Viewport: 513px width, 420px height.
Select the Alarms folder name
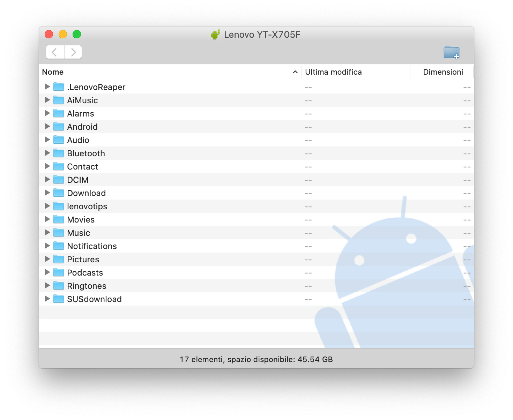[81, 114]
